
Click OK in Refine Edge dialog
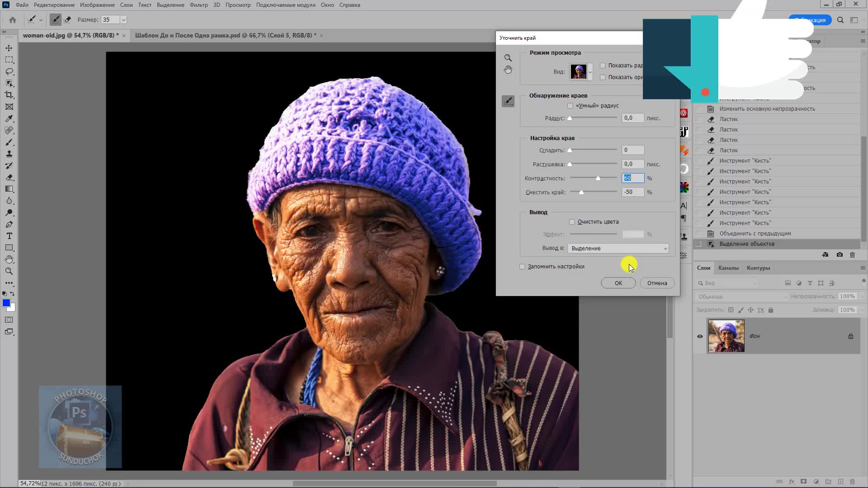[x=618, y=283]
